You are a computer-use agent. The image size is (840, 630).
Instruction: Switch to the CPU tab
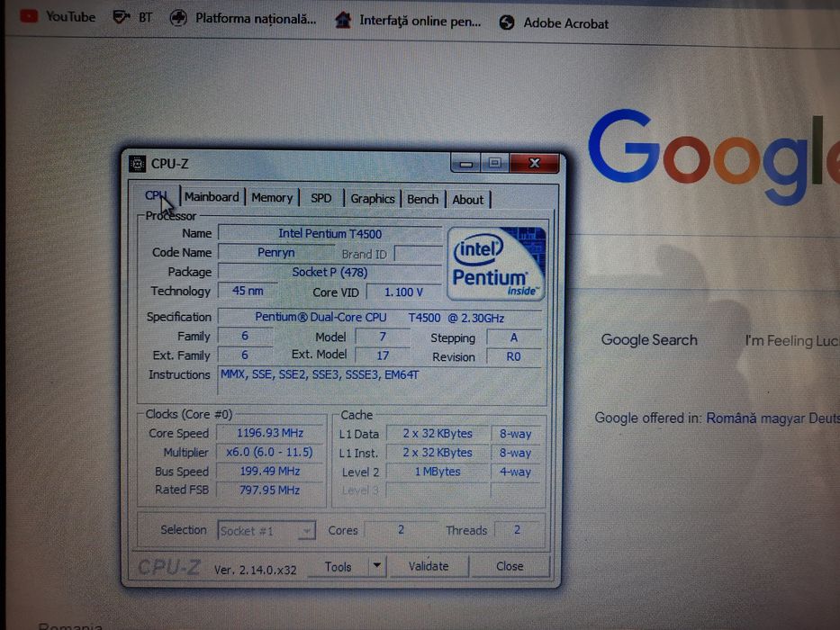point(156,195)
